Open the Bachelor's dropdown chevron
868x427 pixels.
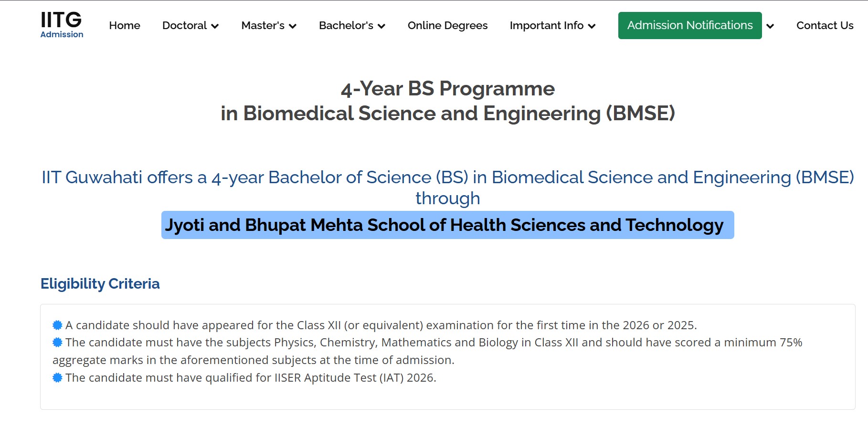click(381, 26)
